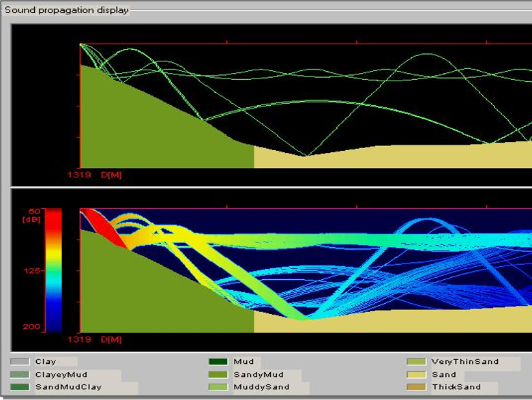Click the rainbow dB color scale bar

pyautogui.click(x=53, y=270)
